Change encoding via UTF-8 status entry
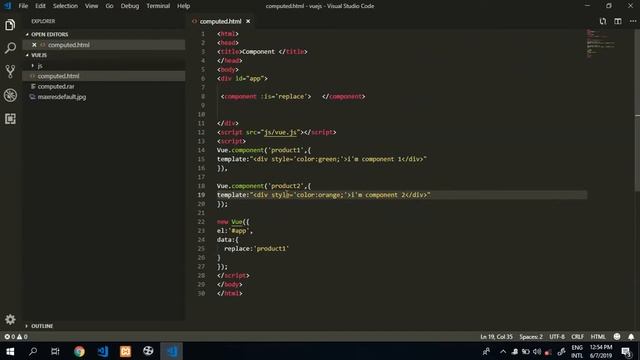This screenshot has height=360, width=640. [x=557, y=337]
